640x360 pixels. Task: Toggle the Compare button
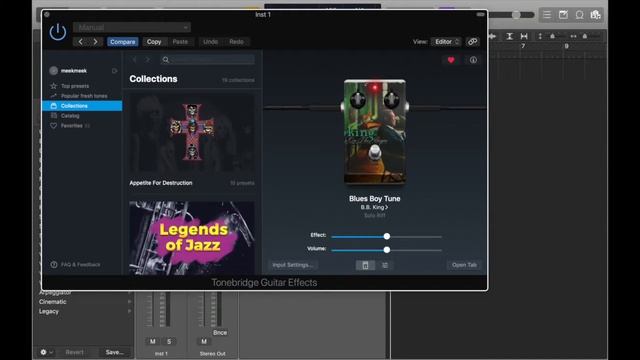pyautogui.click(x=122, y=42)
